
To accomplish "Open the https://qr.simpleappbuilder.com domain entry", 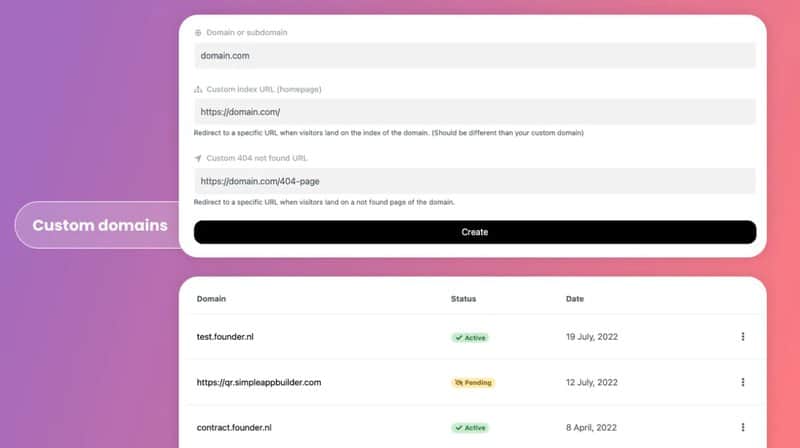I will click(x=259, y=382).
